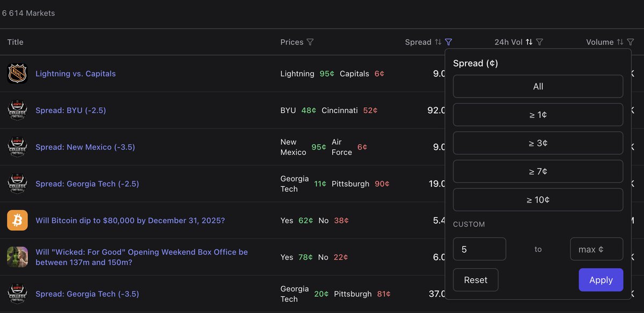Choose the ≥ 3¢ spread preset
The image size is (644, 313).
538,143
